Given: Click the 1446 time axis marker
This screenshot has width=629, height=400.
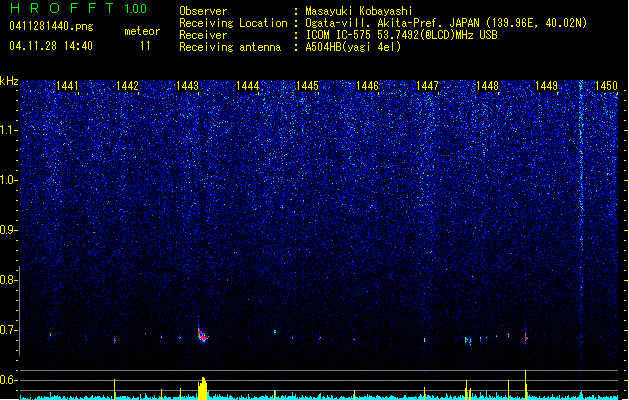Looking at the screenshot, I should click(367, 86).
